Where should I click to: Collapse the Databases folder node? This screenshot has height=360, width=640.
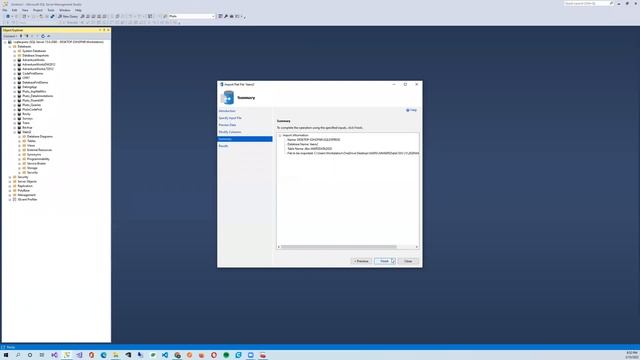pyautogui.click(x=10, y=47)
